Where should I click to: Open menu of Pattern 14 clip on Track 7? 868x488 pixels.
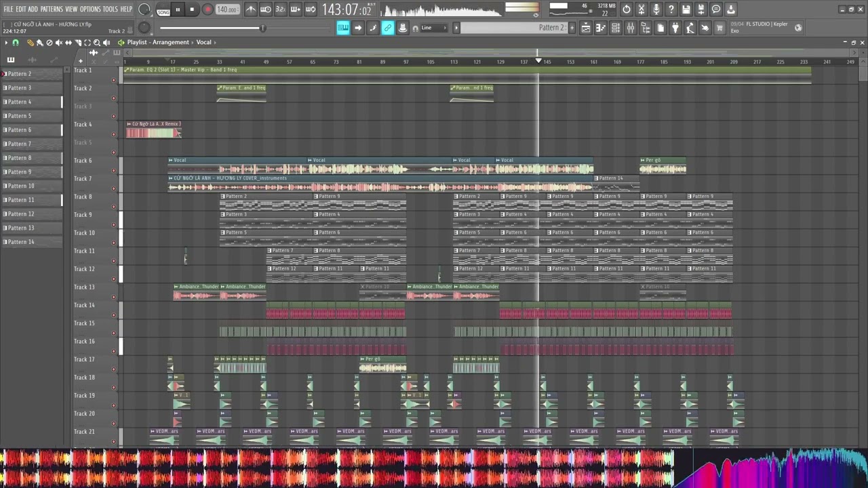click(596, 178)
